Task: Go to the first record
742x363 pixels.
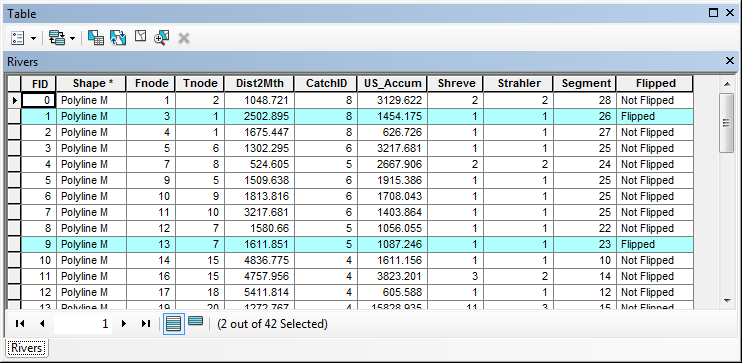Action: tap(20, 324)
